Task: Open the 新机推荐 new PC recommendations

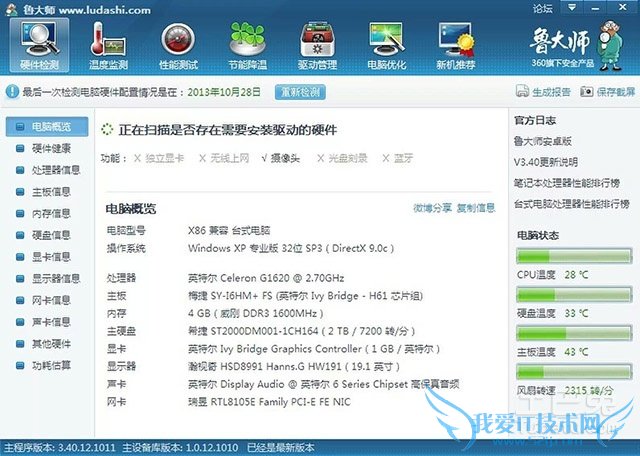Action: [456, 46]
